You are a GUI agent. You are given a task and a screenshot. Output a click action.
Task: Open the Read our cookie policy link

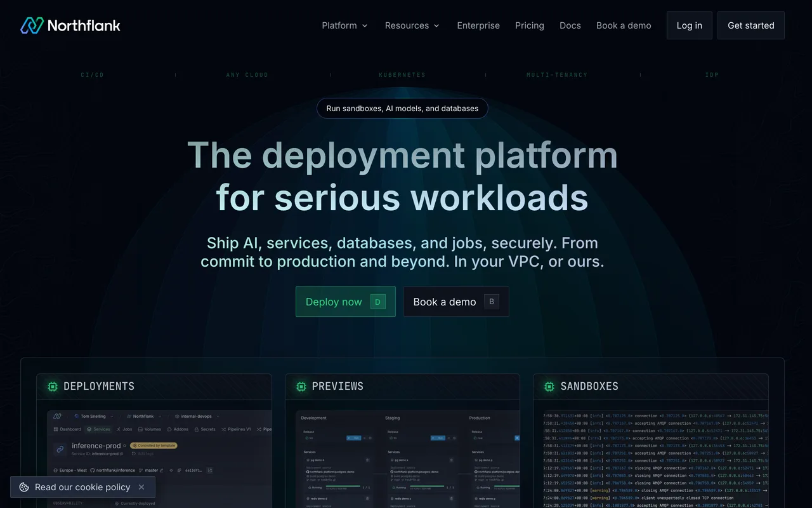point(82,487)
